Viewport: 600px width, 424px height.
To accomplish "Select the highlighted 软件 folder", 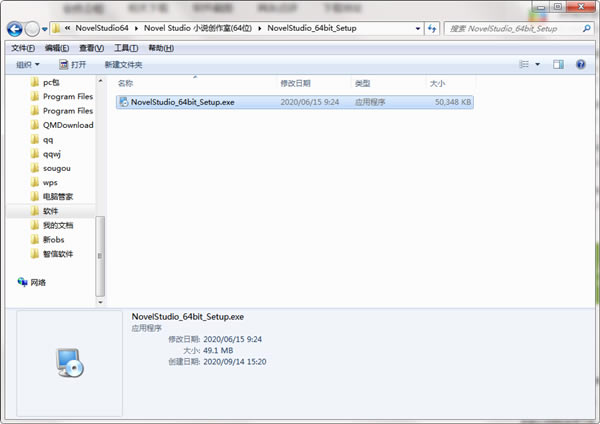I will click(x=50, y=211).
